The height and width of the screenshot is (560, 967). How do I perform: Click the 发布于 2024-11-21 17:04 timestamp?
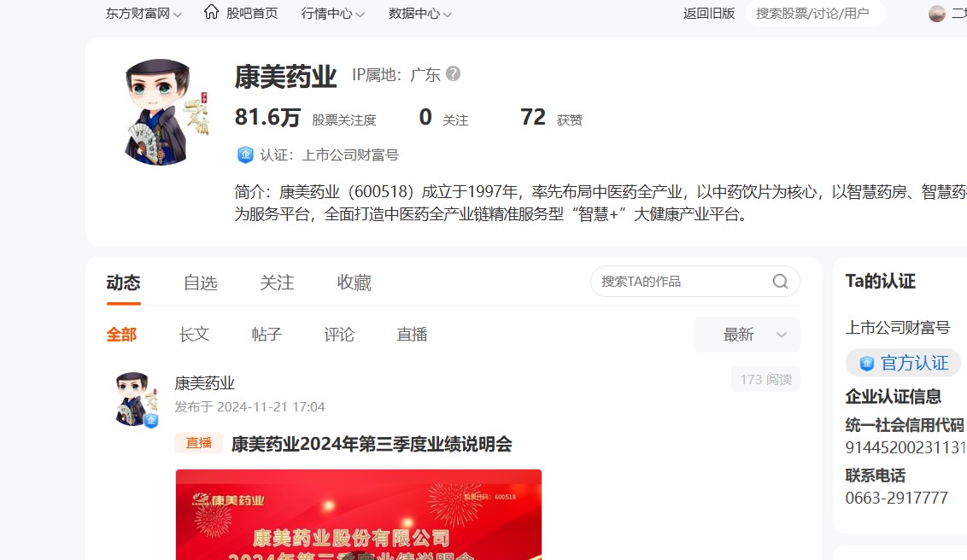[x=249, y=406]
